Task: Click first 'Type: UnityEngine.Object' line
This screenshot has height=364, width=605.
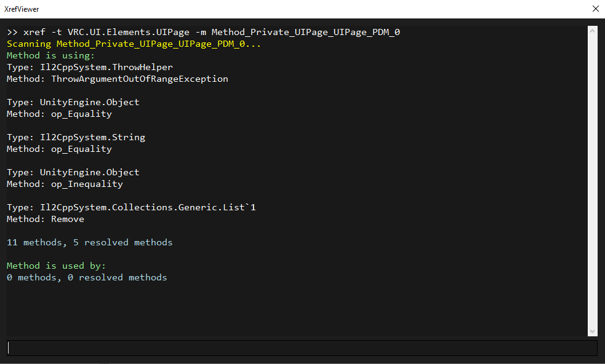Action: click(73, 102)
